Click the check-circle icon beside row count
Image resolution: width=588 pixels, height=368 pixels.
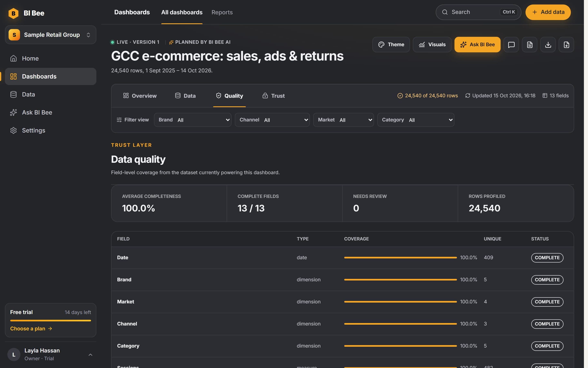point(400,96)
